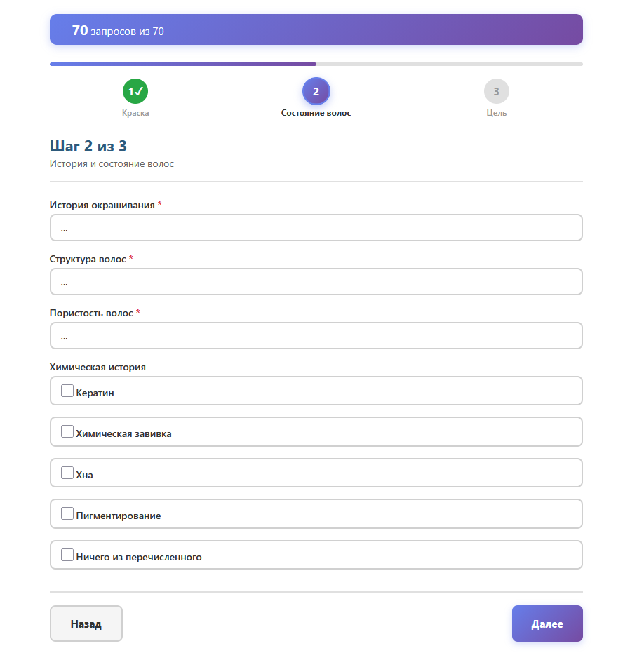This screenshot has width=644, height=667.
Task: Enable the Кератин checkbox
Action: pyautogui.click(x=67, y=391)
